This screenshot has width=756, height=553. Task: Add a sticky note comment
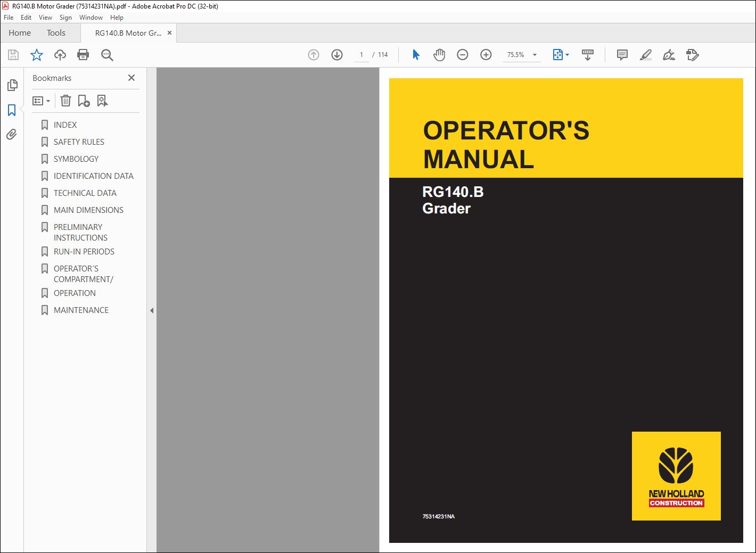(x=622, y=55)
